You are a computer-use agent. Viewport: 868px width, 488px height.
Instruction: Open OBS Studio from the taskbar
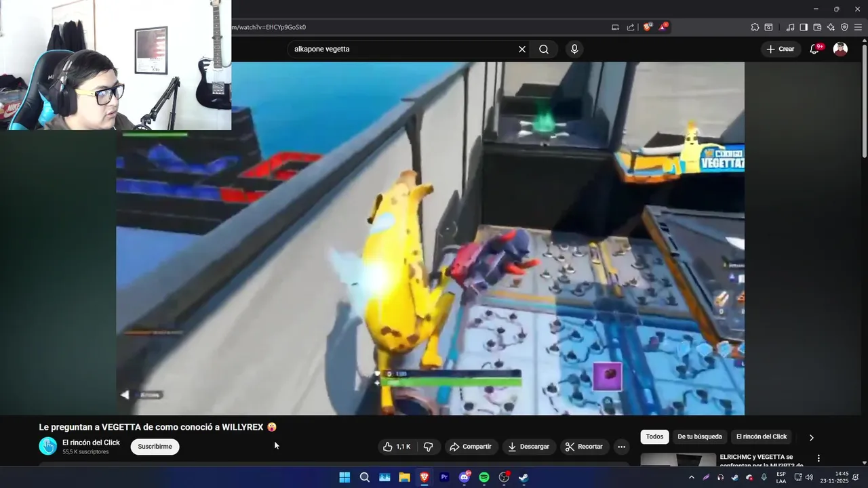click(504, 477)
